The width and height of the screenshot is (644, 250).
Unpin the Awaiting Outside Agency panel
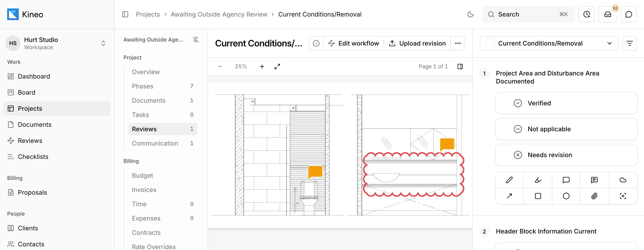click(196, 40)
